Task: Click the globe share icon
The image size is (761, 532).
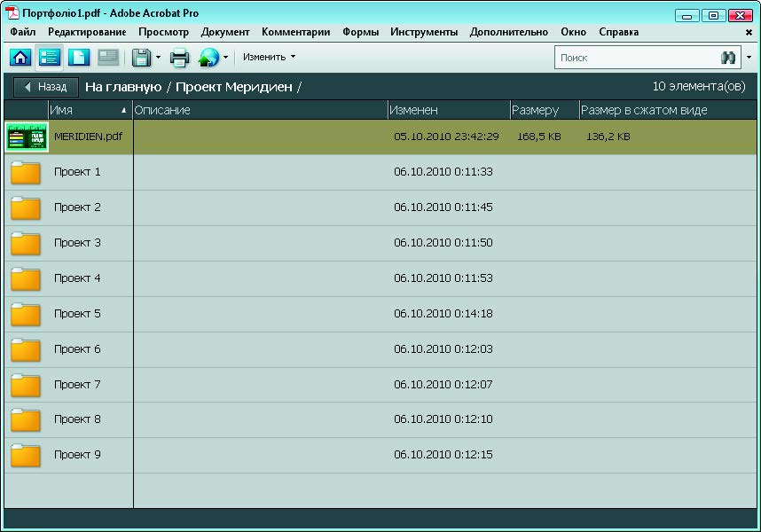Action: point(208,58)
